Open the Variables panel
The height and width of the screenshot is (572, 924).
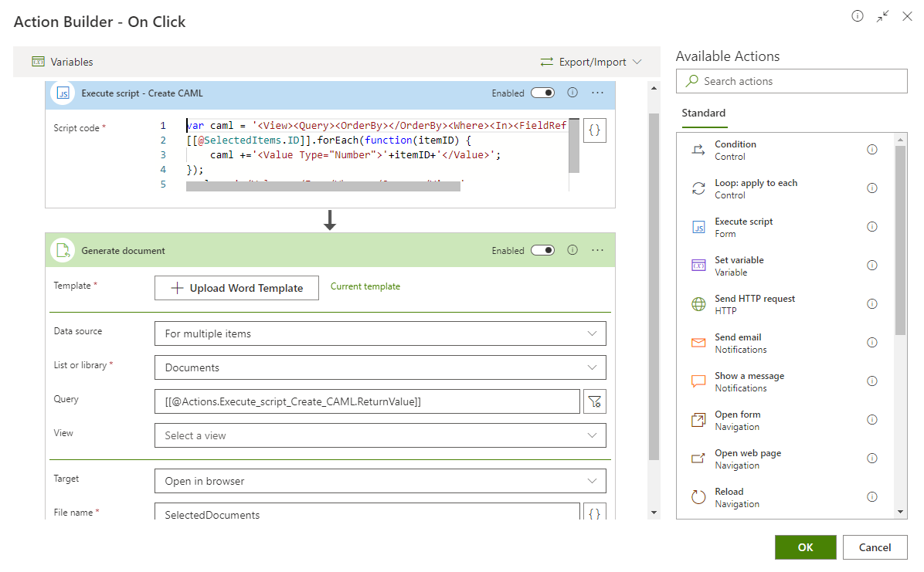pos(63,62)
